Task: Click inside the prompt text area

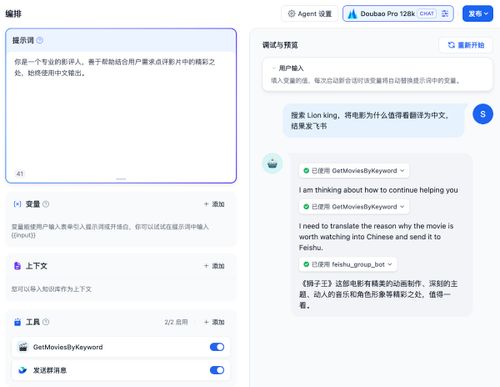Action: [x=121, y=112]
